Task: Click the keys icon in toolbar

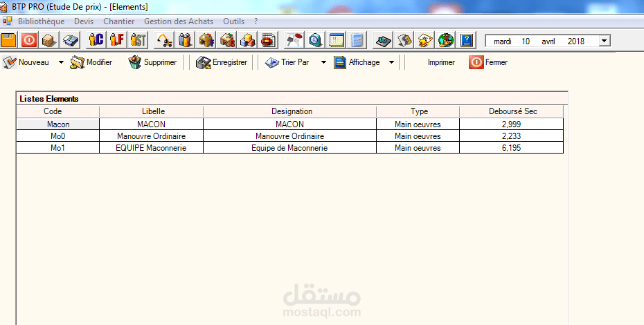Action: (294, 40)
